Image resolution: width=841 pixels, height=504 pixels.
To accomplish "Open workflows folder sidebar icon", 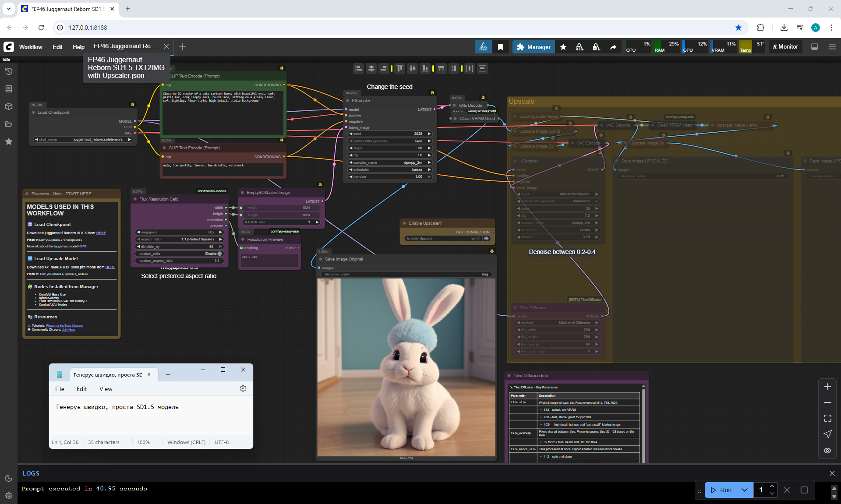I will (9, 124).
